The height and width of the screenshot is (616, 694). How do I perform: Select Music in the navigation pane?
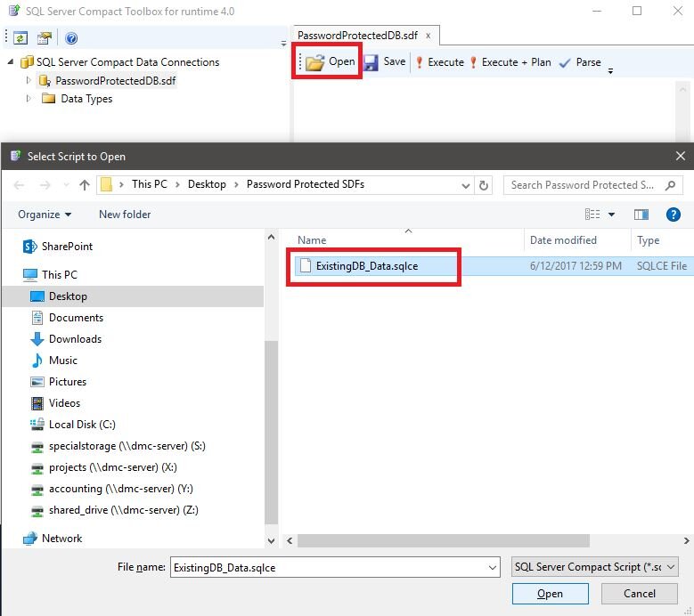click(x=54, y=361)
